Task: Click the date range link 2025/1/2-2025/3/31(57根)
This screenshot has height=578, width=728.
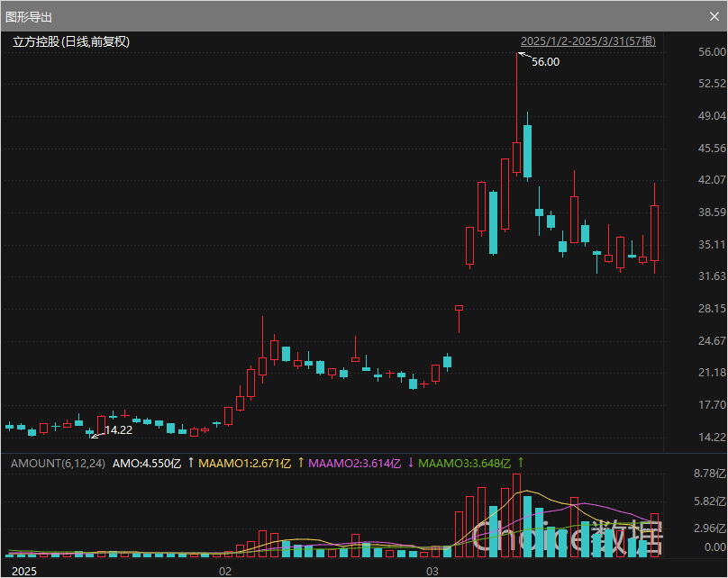Action: coord(588,41)
